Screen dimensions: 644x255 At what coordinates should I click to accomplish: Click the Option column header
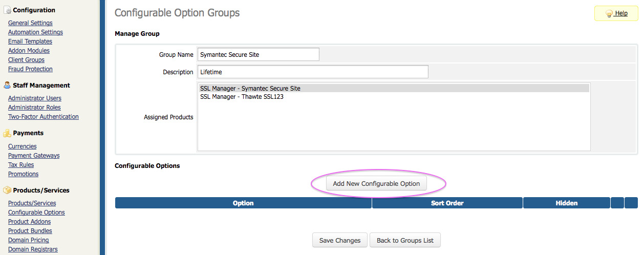[x=243, y=203]
